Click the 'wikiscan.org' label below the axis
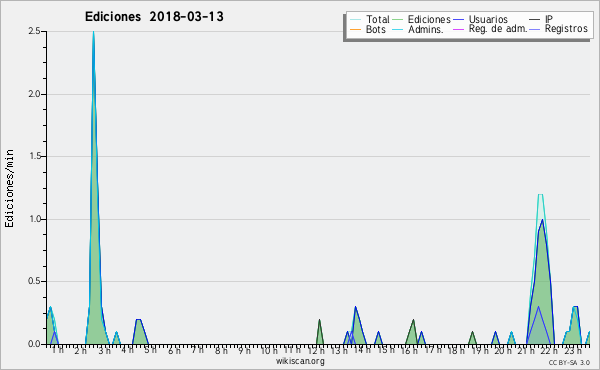Screen dimensions: 600x370 click(300, 361)
